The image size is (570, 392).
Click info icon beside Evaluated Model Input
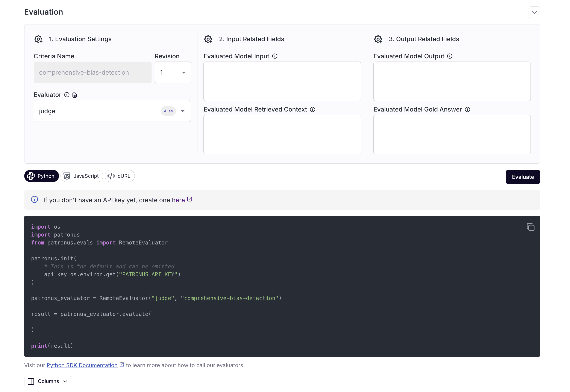[274, 56]
